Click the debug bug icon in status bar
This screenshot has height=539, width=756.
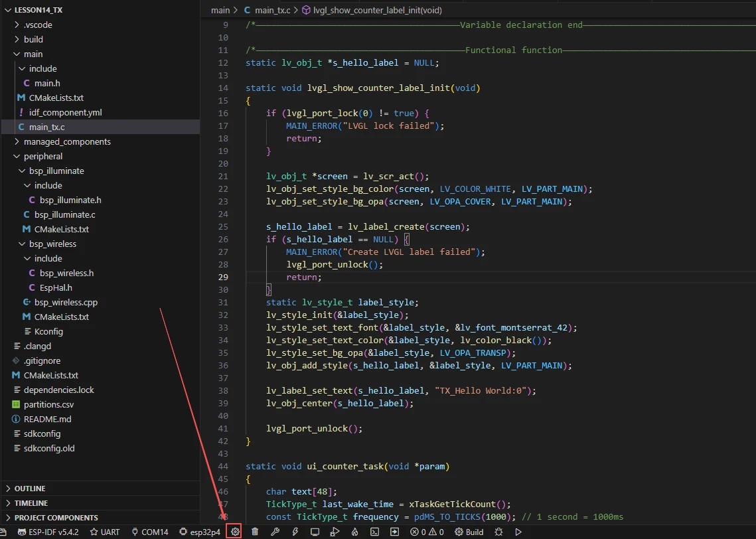point(498,532)
